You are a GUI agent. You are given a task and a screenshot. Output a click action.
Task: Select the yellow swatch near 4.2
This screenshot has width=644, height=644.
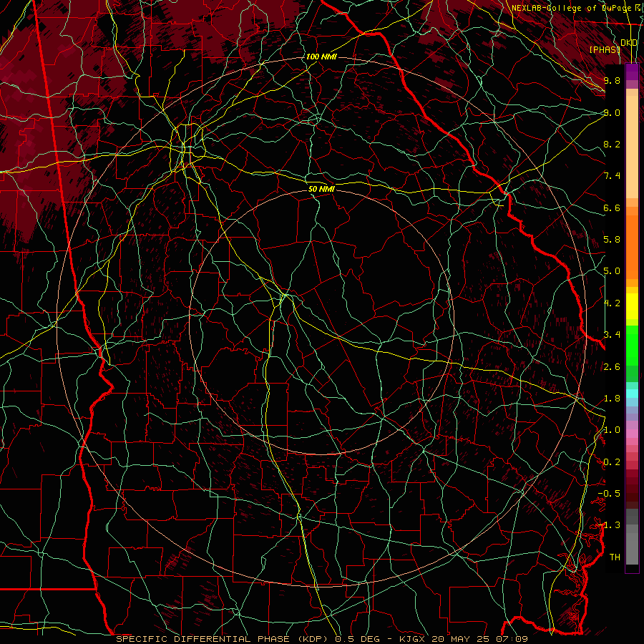pyautogui.click(x=632, y=306)
